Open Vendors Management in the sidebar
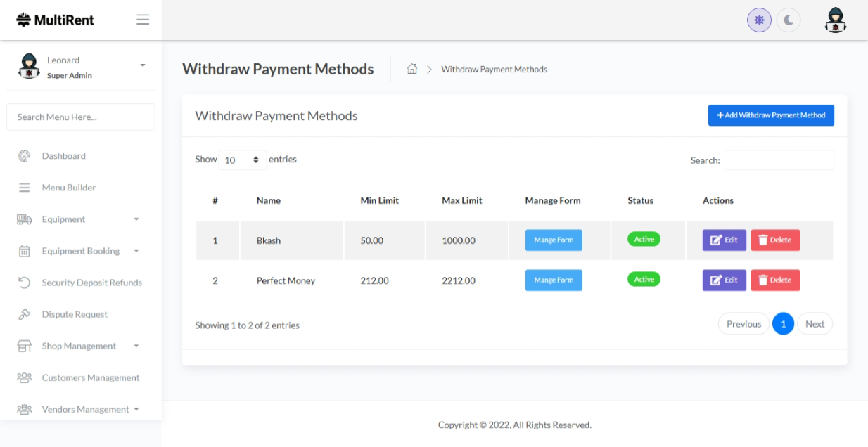 tap(85, 409)
